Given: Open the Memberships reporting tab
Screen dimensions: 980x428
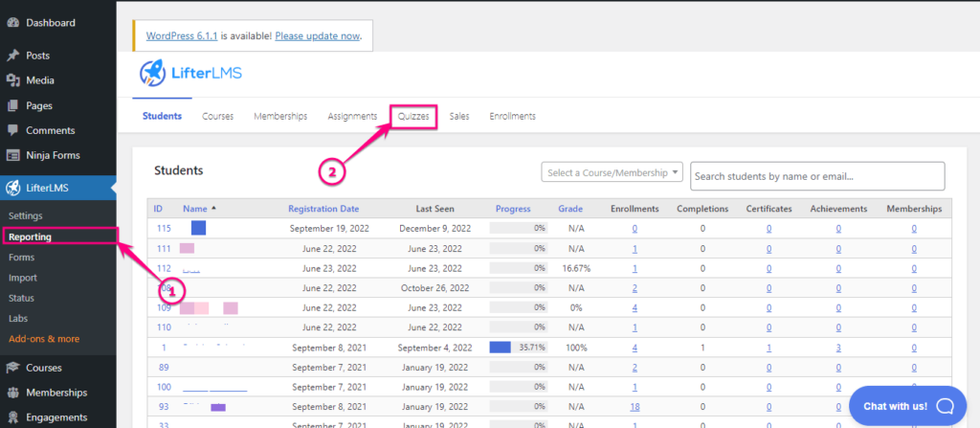Looking at the screenshot, I should coord(280,117).
